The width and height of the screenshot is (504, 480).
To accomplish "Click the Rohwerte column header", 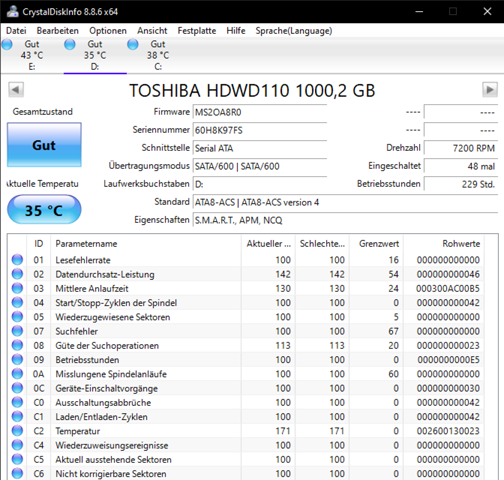I will 444,244.
